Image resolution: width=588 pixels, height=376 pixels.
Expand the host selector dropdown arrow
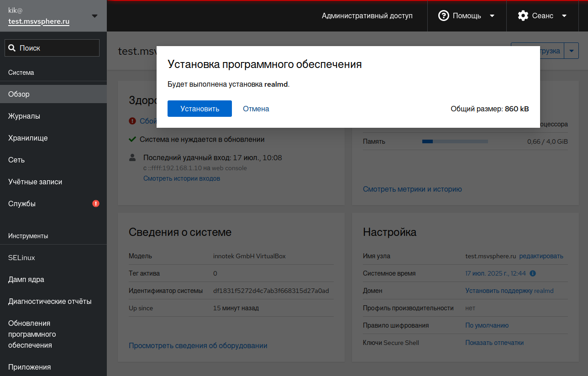click(x=94, y=16)
